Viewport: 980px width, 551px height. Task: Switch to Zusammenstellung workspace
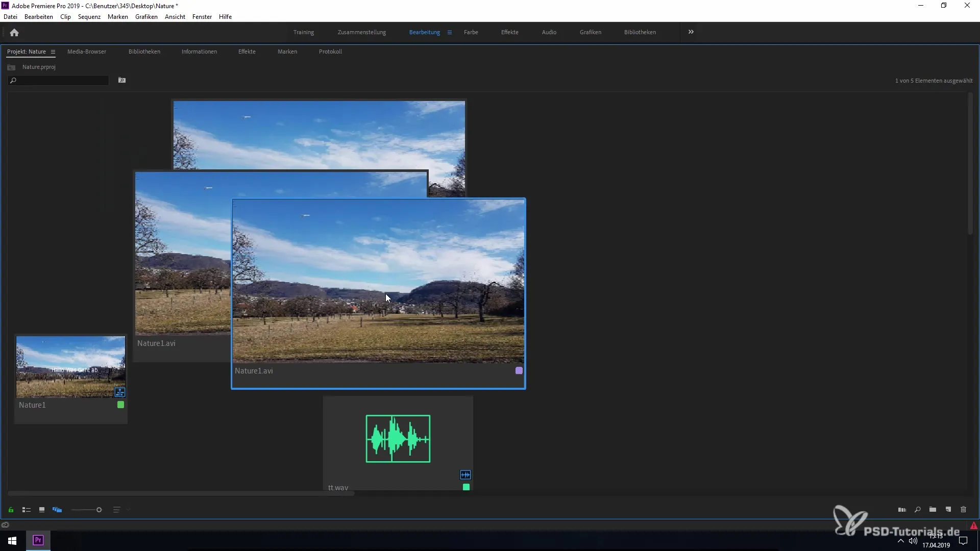click(362, 32)
